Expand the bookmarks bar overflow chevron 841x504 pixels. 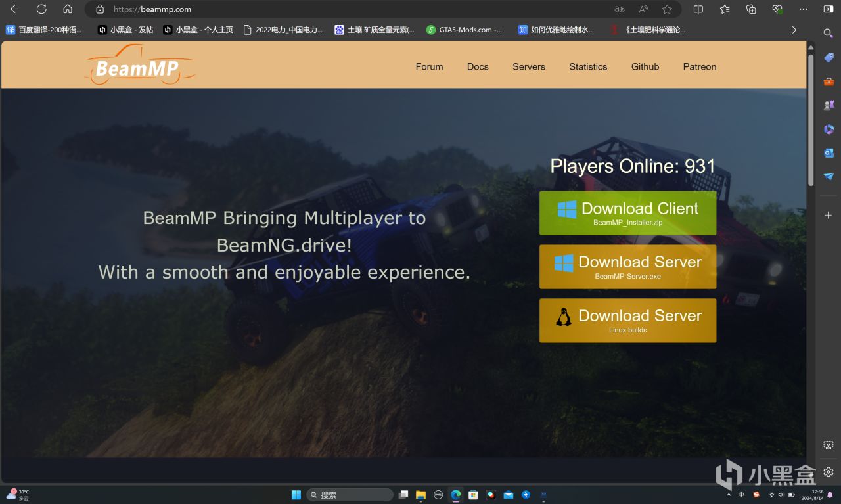[x=794, y=30]
